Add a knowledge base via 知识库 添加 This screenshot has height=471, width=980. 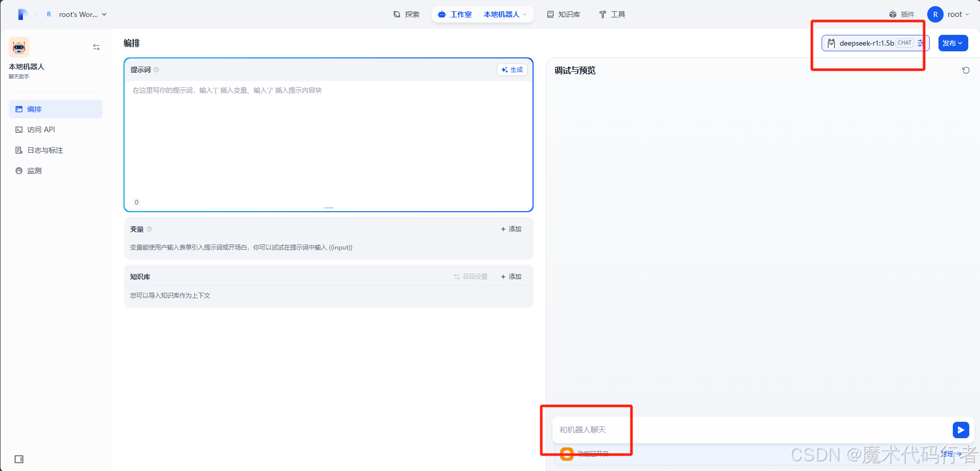(511, 277)
